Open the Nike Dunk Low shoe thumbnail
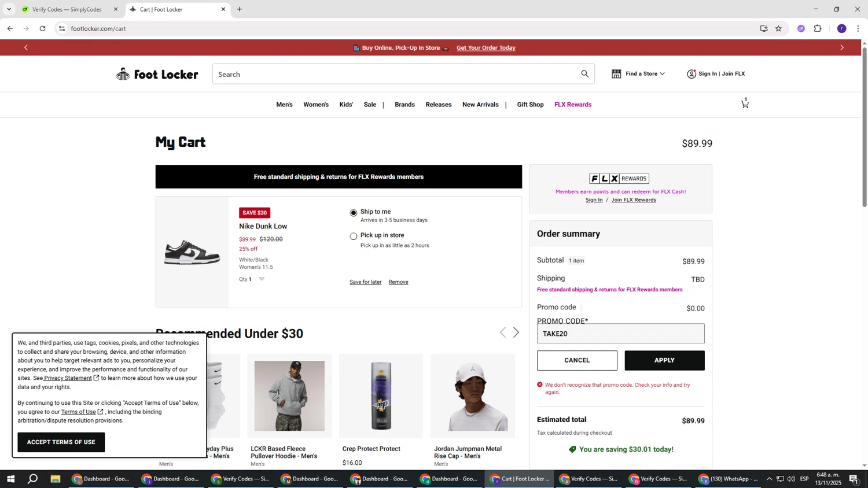Viewport: 868px width, 488px height. coord(192,253)
